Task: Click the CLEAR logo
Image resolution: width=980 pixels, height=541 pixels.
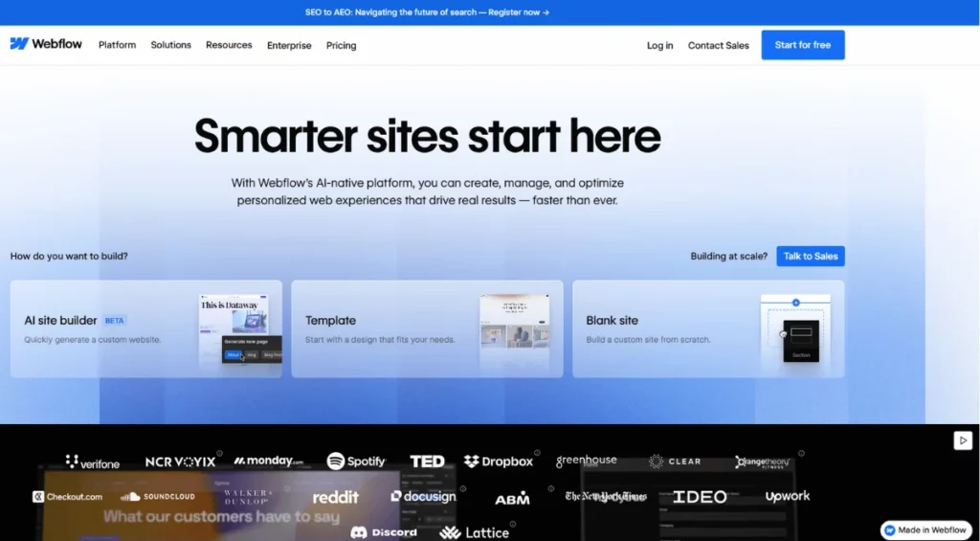Action: click(x=675, y=462)
